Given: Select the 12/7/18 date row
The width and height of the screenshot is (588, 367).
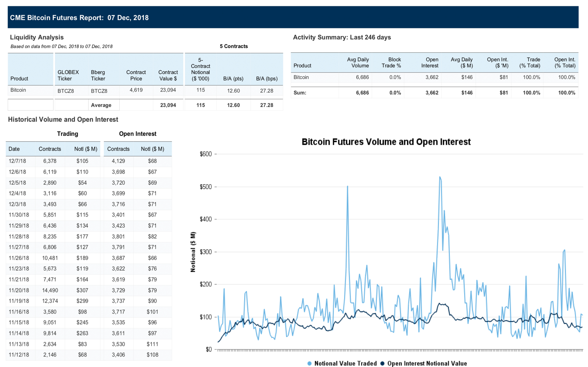Looking at the screenshot, I should coord(17,161).
